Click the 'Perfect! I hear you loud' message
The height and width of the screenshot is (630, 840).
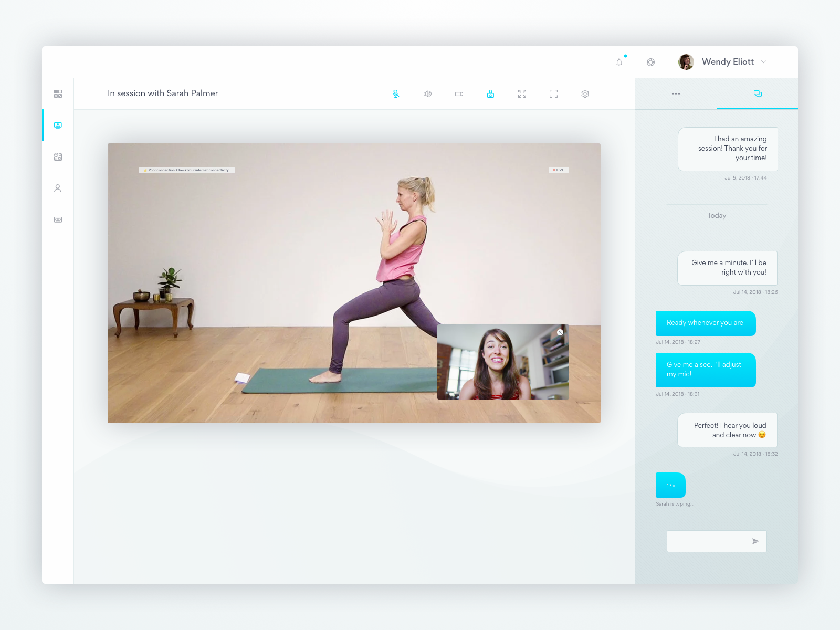pos(728,430)
